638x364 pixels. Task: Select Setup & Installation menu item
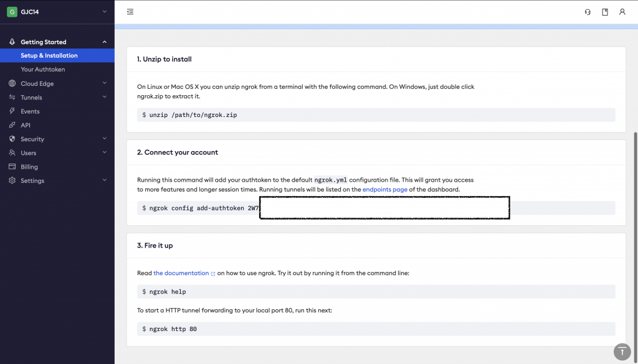pos(57,55)
